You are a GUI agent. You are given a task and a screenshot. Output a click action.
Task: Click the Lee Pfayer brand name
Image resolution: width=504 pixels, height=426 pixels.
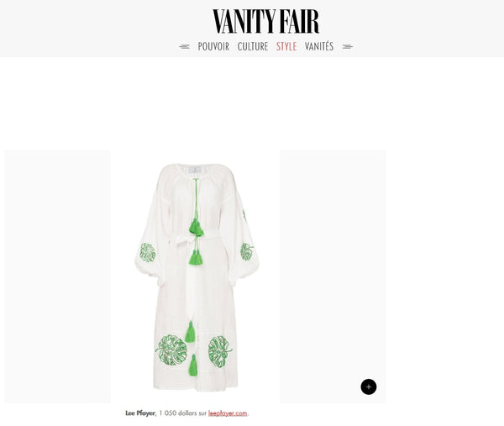tap(140, 413)
